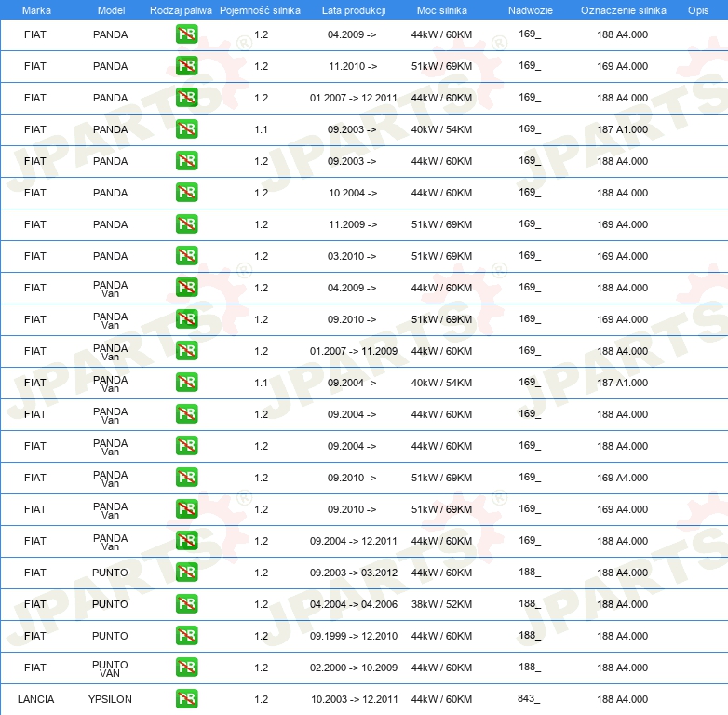Image resolution: width=728 pixels, height=715 pixels.
Task: Select the YPSILON model cell
Action: (x=110, y=699)
